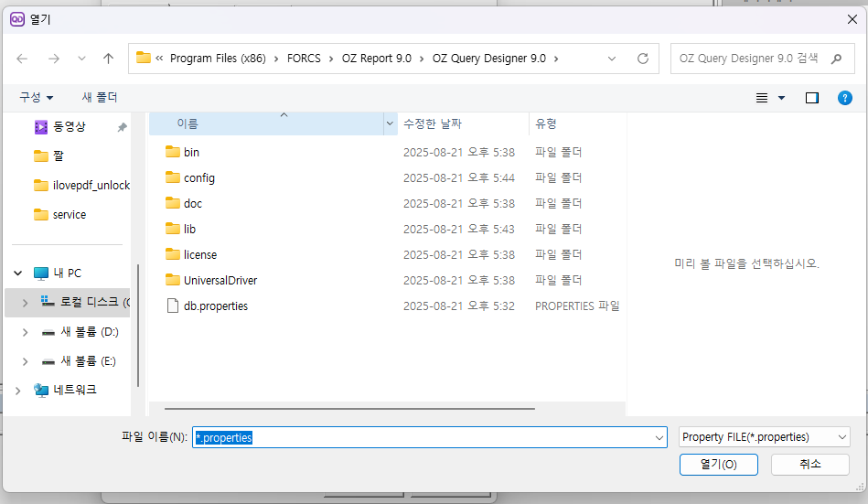This screenshot has width=868, height=504.
Task: Expand the 새 볼륨 (D:) node
Action: click(25, 332)
